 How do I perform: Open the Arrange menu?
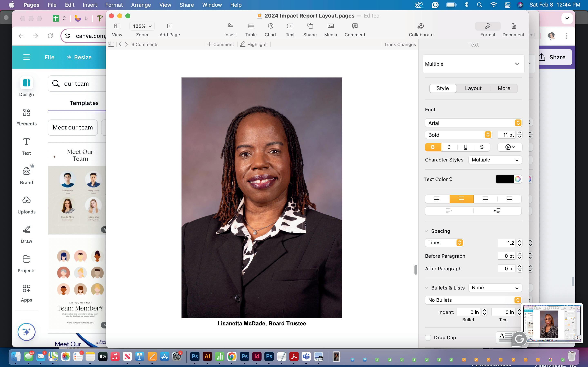141,5
